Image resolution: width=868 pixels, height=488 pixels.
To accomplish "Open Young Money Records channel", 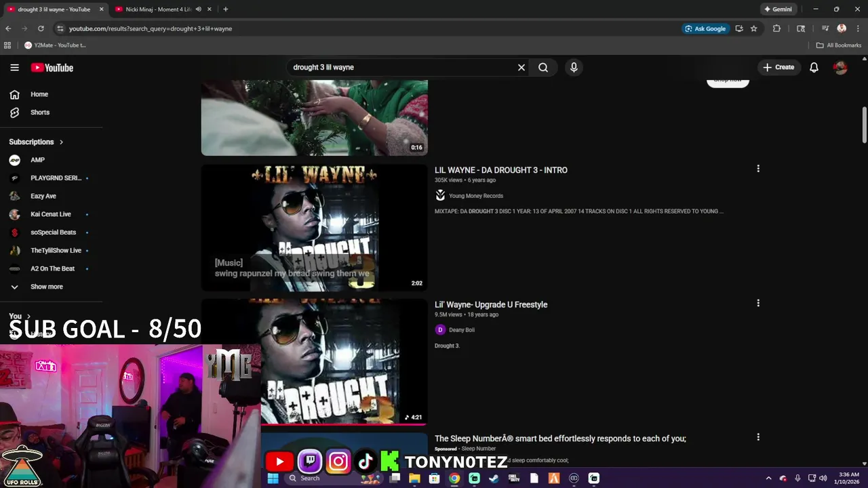I will pyautogui.click(x=475, y=196).
